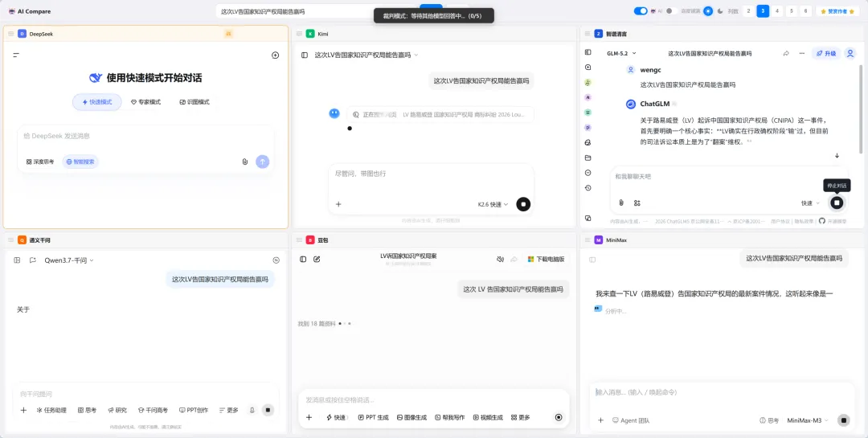The width and height of the screenshot is (868, 438).
Task: Toggle the grey deep search switch
Action: pyautogui.click(x=671, y=11)
